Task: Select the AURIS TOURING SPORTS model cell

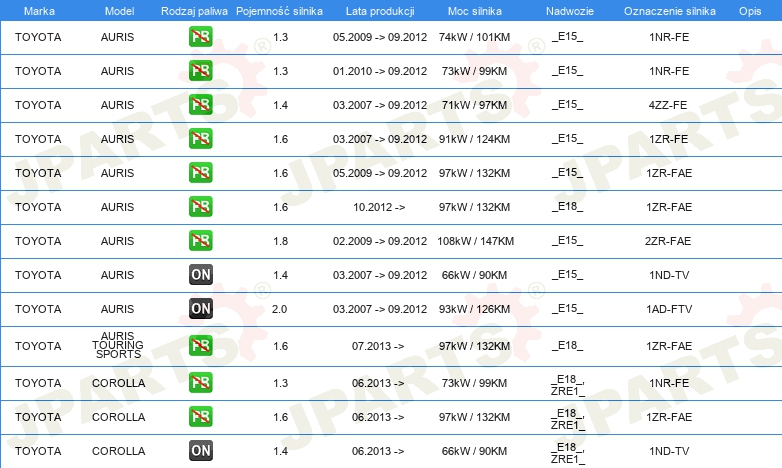Action: pos(118,345)
